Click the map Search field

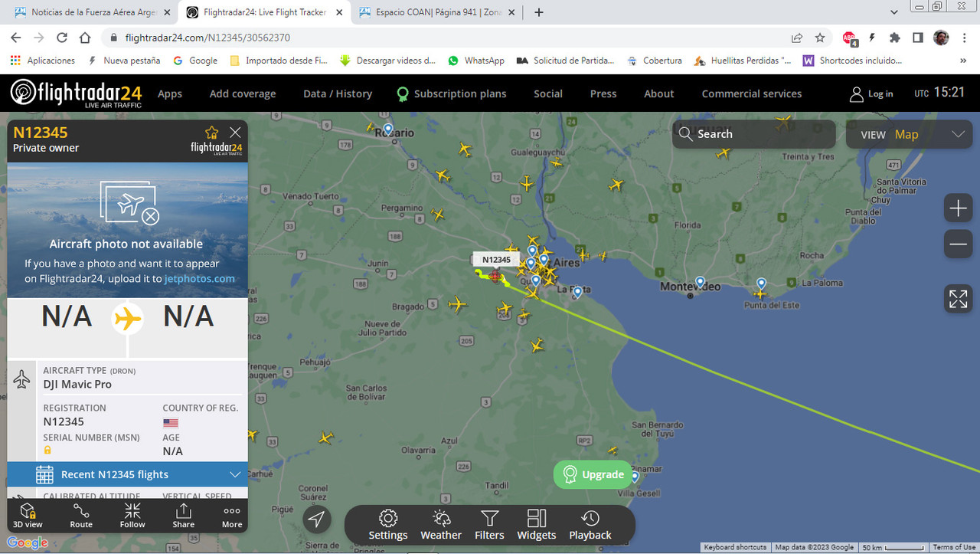754,134
